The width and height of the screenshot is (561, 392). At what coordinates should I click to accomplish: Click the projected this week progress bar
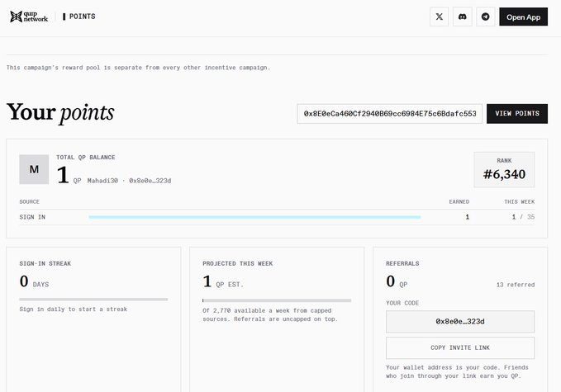277,300
